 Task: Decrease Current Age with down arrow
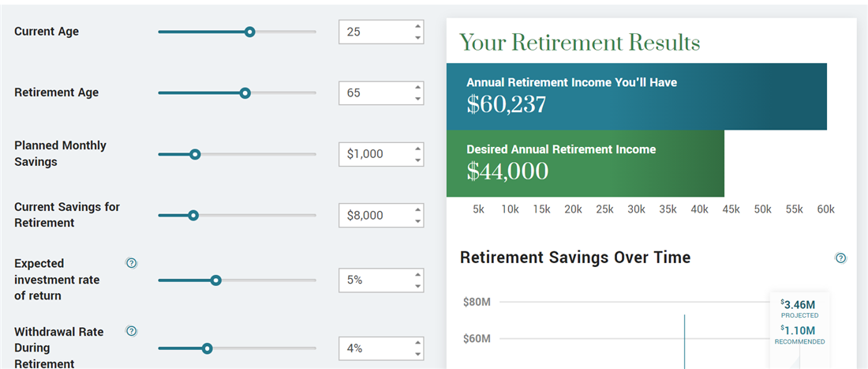(x=417, y=38)
